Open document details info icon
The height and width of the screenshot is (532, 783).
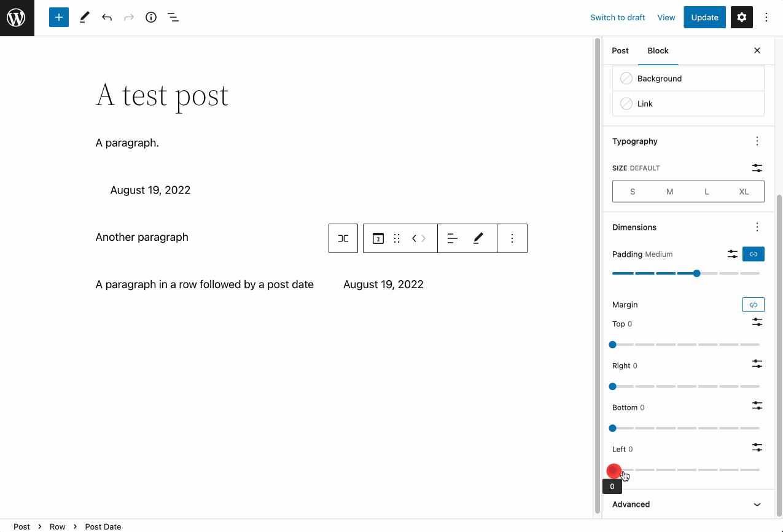pos(151,18)
